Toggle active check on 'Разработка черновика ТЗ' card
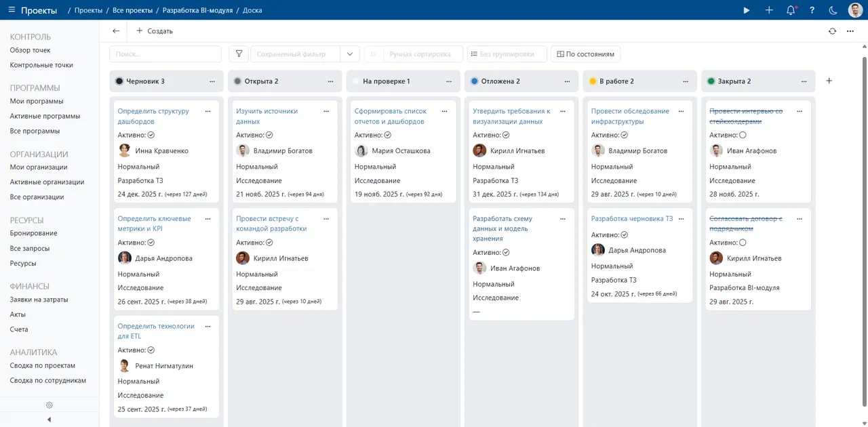Screen dimensions: 868x427 625,235
